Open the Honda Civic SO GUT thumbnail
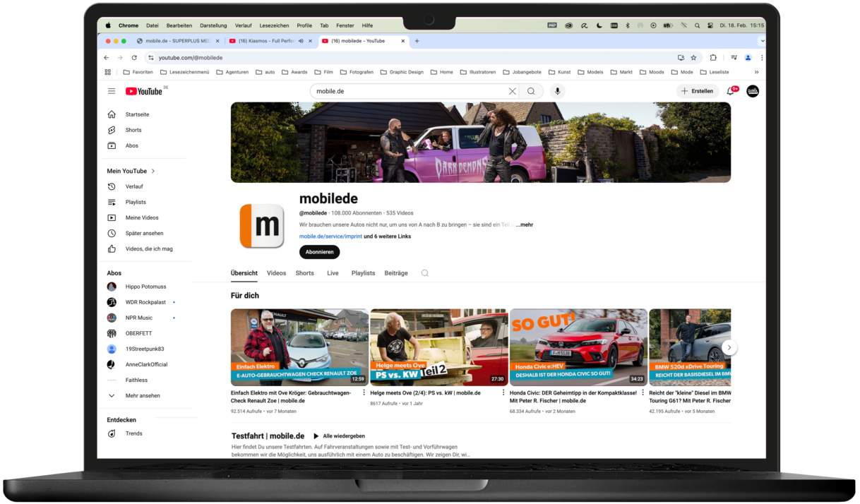860x504 pixels. (578, 347)
